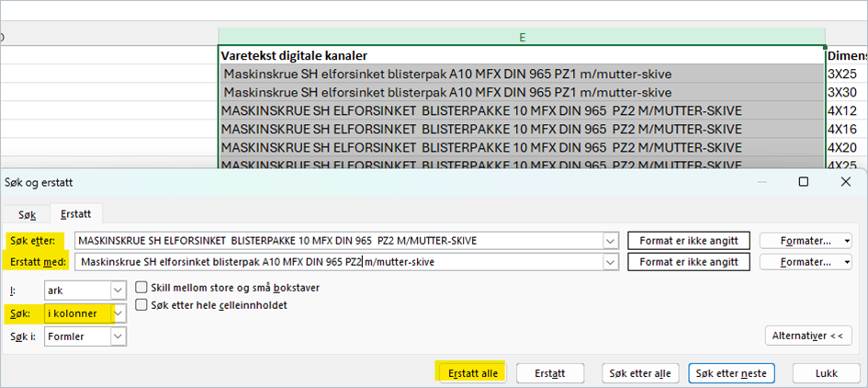Screen dimensions: 868x388
Task: Select the Erstatt tab
Action: (x=75, y=213)
